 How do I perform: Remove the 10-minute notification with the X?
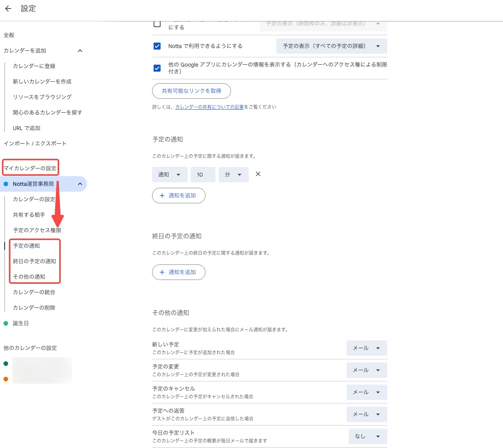tap(258, 174)
